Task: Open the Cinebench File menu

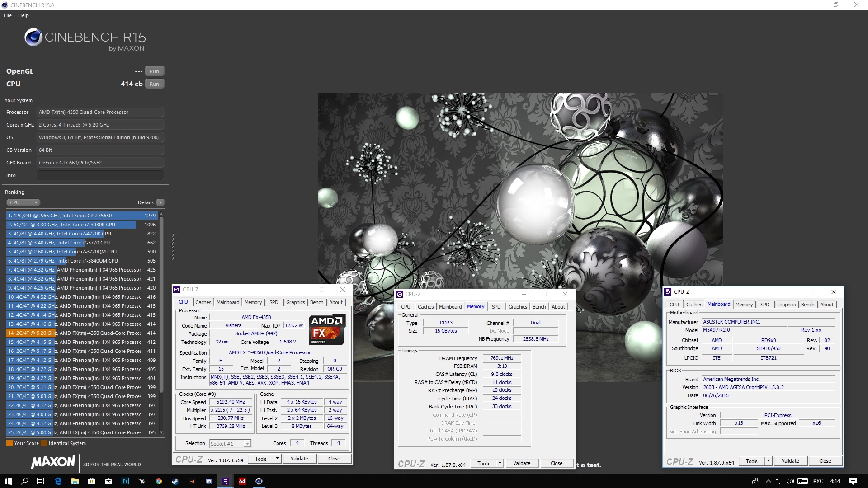Action: 8,15
